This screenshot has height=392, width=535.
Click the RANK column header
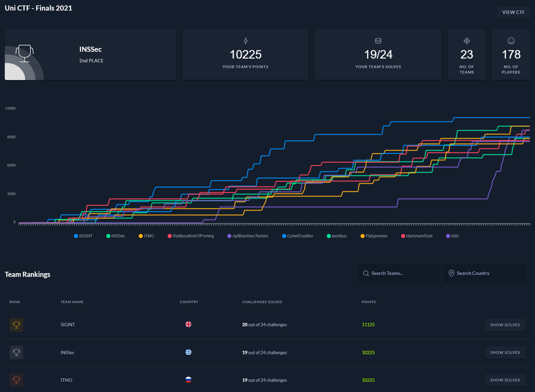tap(15, 302)
